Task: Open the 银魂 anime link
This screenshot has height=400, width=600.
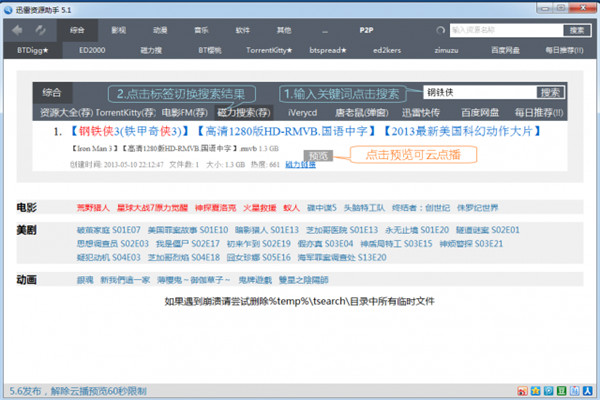Action: point(85,280)
